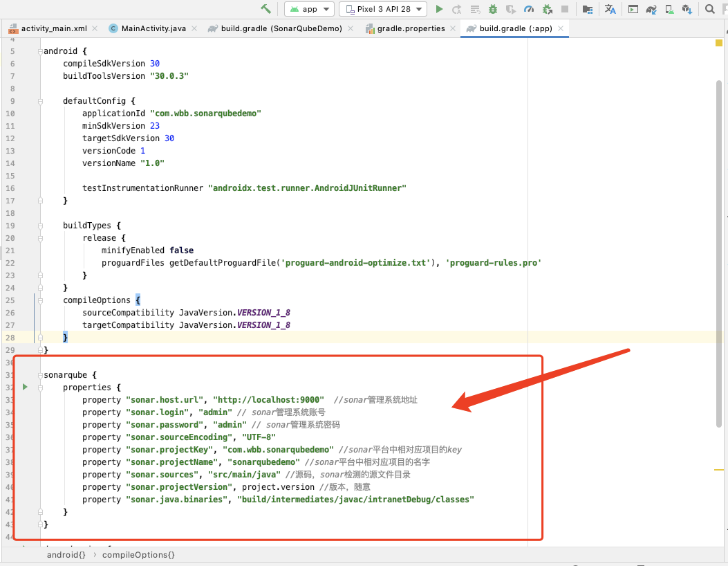Open the SDK Manager icon
The image size is (728, 566).
tap(688, 9)
